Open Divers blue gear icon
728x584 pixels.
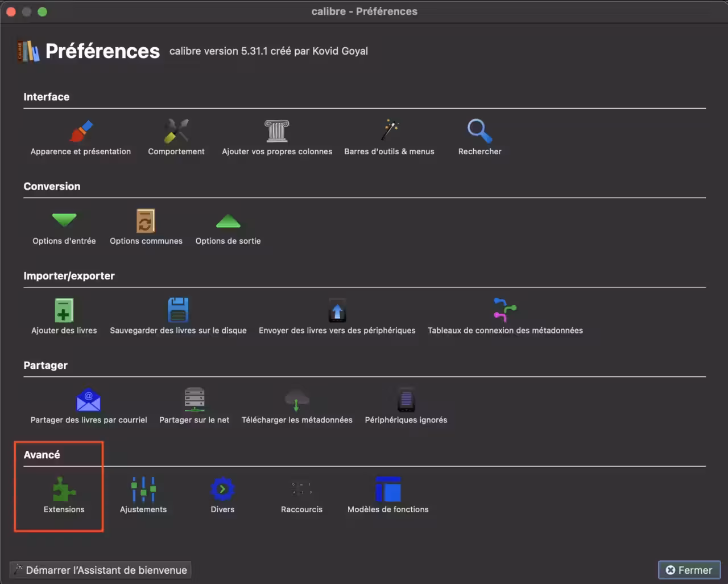pos(222,489)
